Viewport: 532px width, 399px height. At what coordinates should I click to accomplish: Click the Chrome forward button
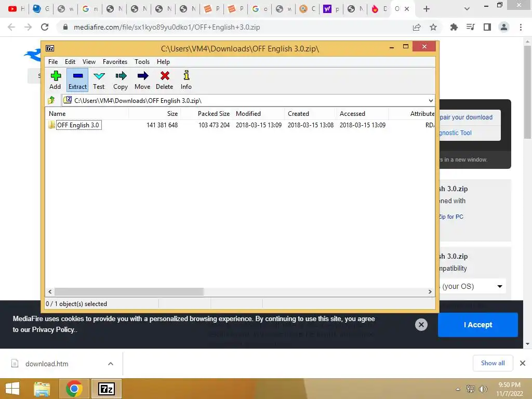coord(28,27)
